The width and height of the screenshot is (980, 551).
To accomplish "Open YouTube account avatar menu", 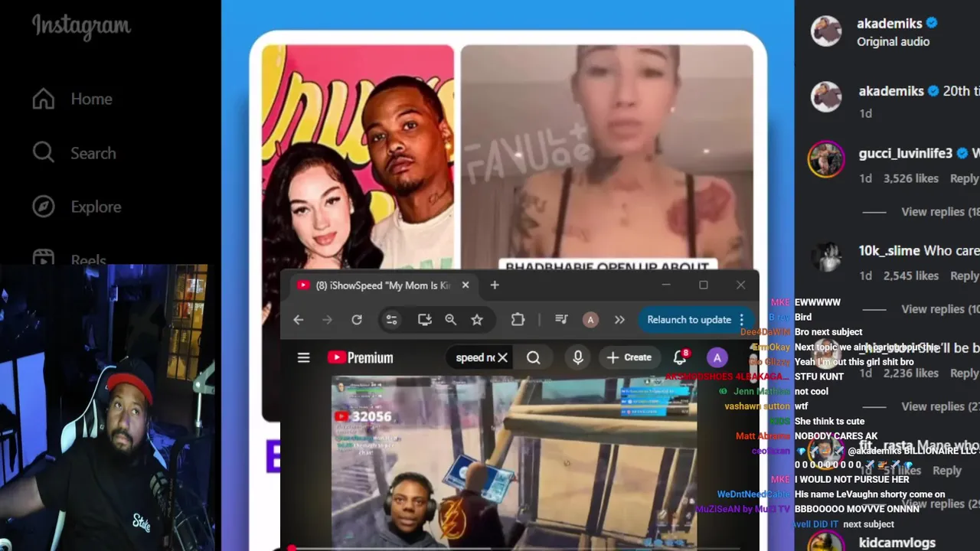I will point(717,357).
